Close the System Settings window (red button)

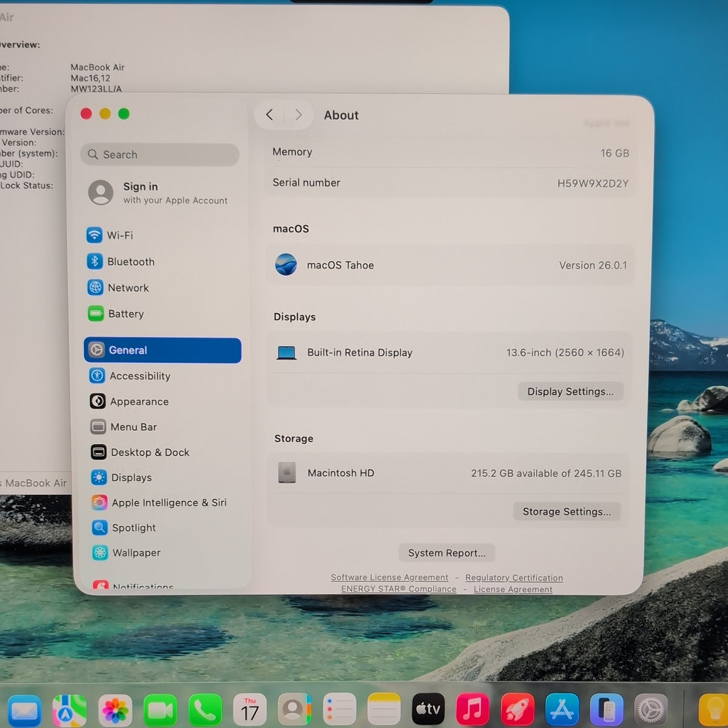pos(86,113)
